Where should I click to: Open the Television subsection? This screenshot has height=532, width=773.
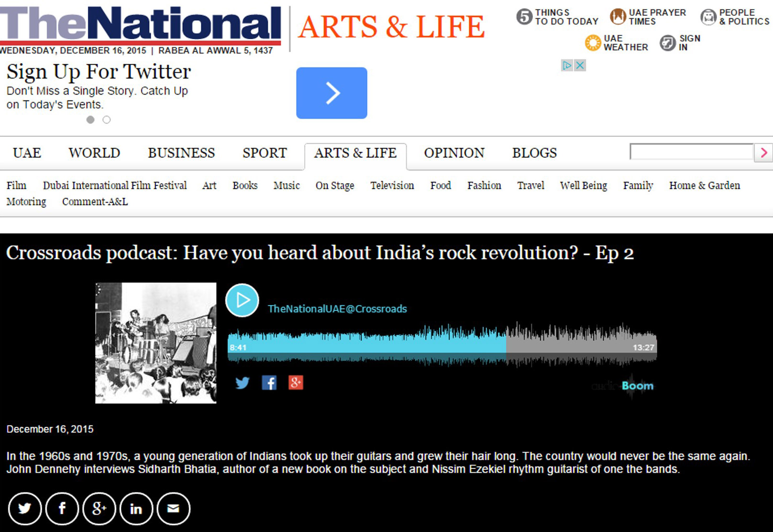point(392,185)
